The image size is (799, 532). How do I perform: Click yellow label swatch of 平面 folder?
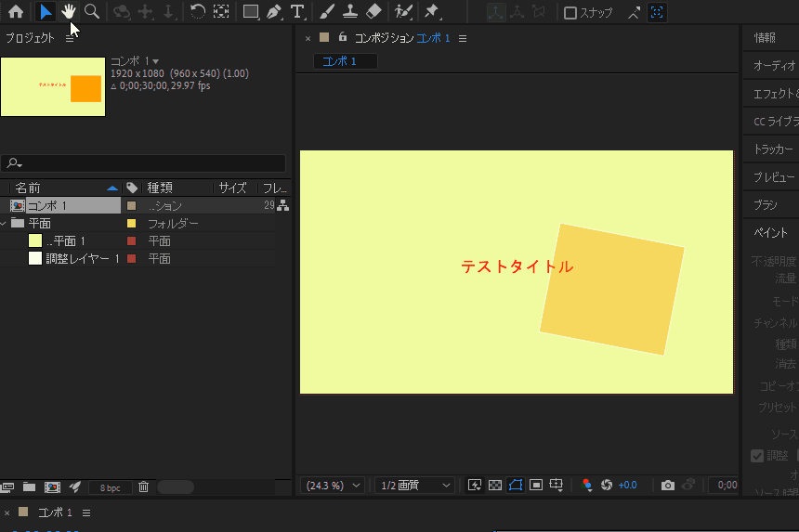tap(132, 223)
